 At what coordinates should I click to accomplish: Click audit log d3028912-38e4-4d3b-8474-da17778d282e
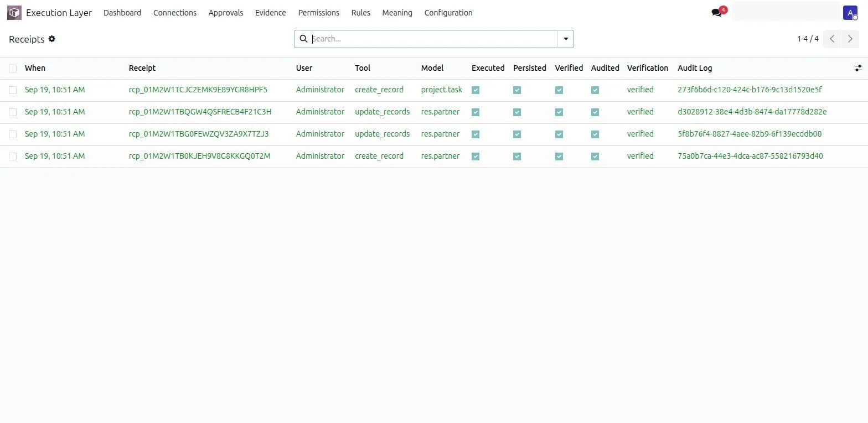[x=752, y=112]
